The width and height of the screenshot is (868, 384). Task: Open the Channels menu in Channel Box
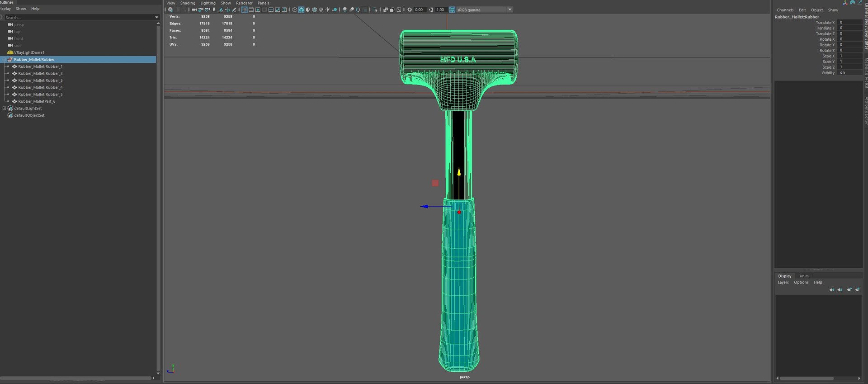click(785, 10)
